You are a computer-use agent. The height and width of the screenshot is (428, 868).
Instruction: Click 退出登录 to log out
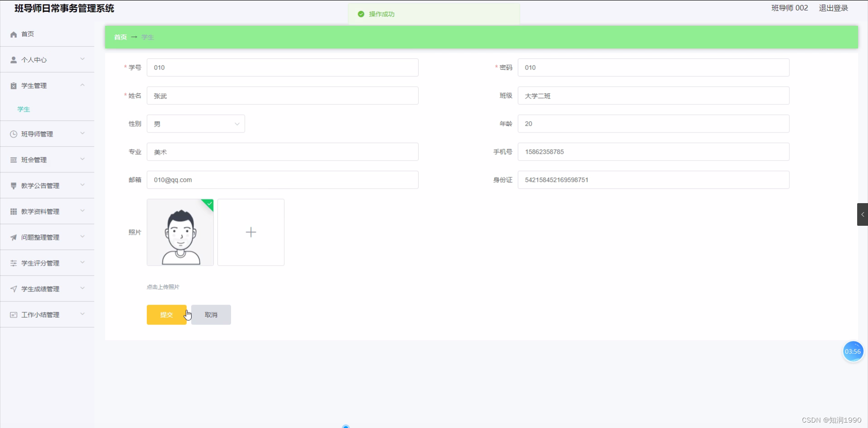(x=834, y=8)
